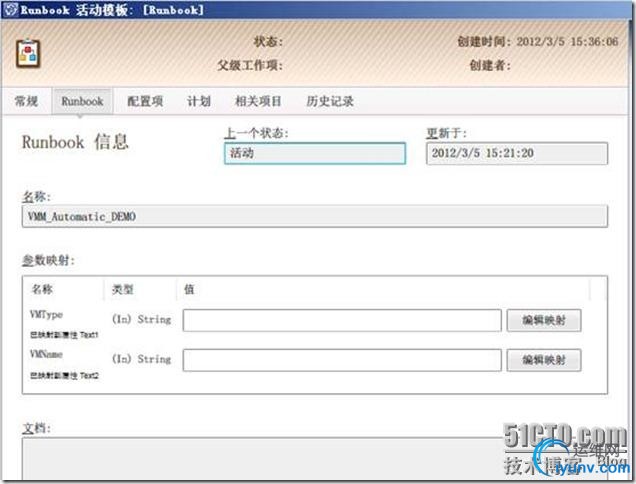
Task: Open the 相关项目 tab
Action: click(x=258, y=101)
